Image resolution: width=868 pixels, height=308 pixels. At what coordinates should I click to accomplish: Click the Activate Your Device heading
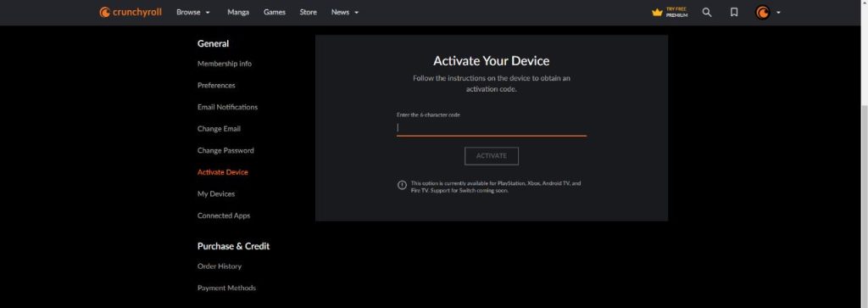click(492, 61)
